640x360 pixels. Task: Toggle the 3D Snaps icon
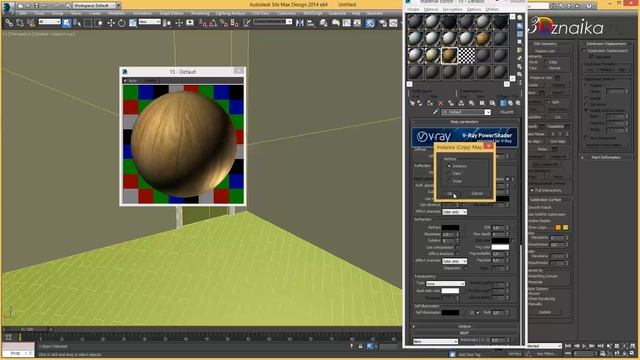pyautogui.click(x=203, y=23)
